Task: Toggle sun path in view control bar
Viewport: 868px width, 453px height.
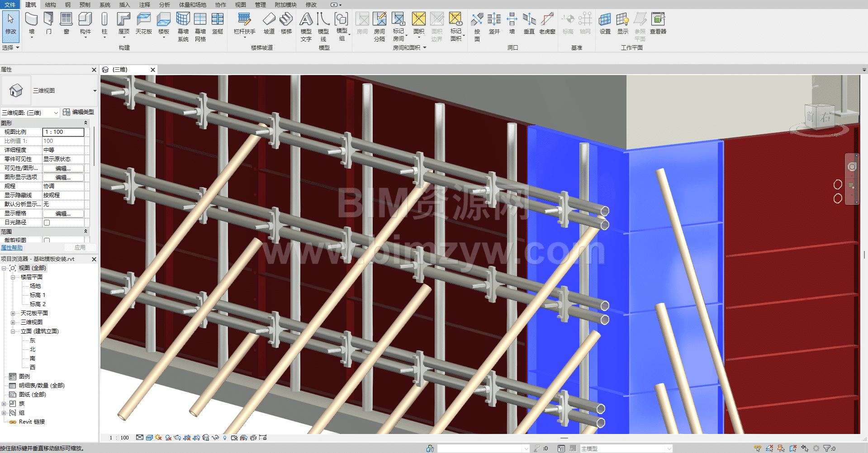Action: coord(158,438)
